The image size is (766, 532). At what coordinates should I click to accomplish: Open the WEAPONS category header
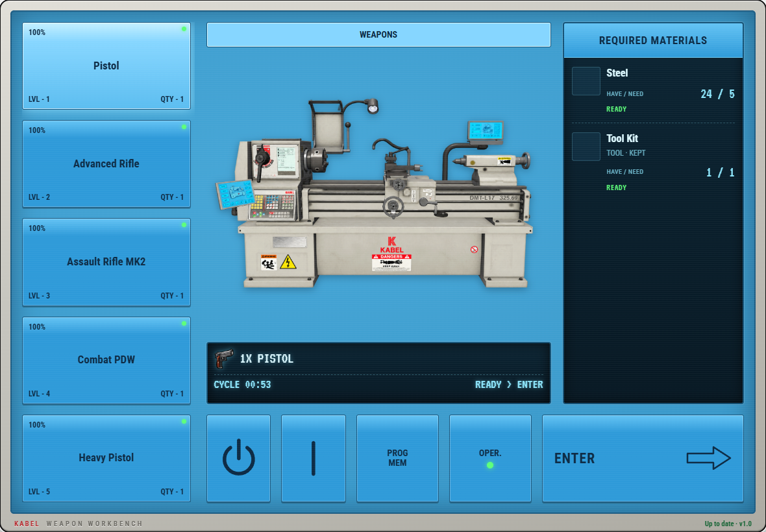(x=378, y=34)
